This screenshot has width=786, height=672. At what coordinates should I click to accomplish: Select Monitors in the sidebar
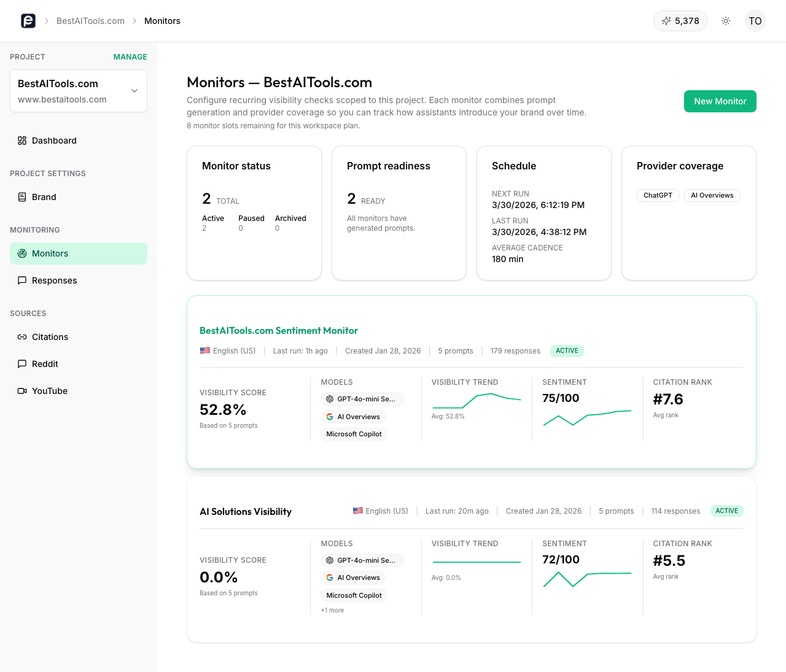coord(79,253)
